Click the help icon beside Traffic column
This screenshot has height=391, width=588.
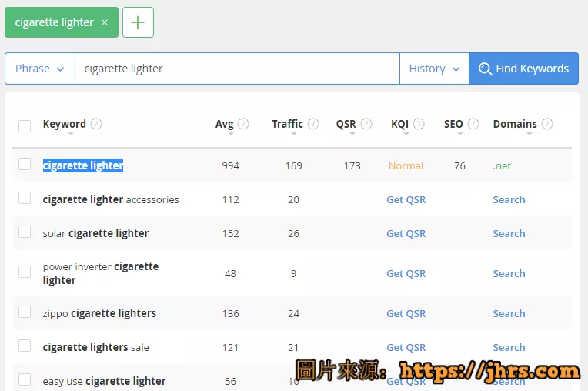(x=313, y=124)
